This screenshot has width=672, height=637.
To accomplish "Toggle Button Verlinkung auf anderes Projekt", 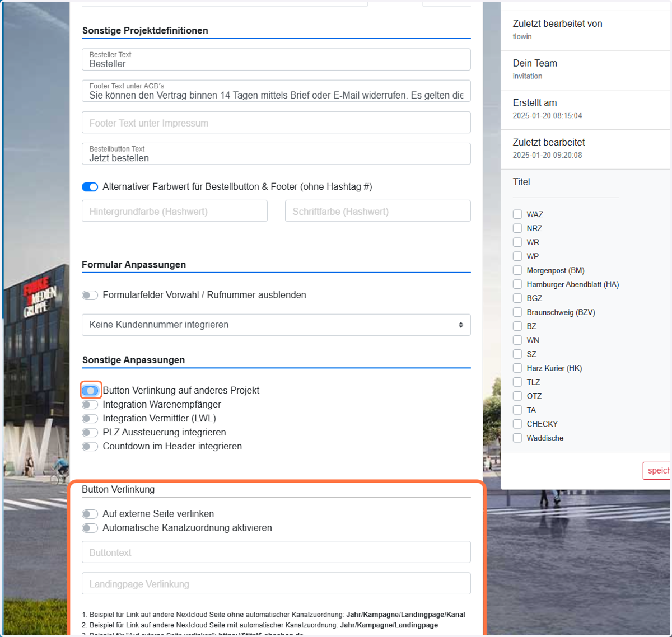I will tap(90, 390).
